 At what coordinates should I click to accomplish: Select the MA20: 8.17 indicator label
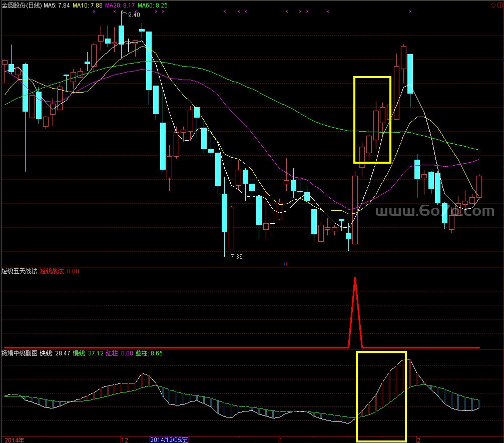[x=120, y=5]
